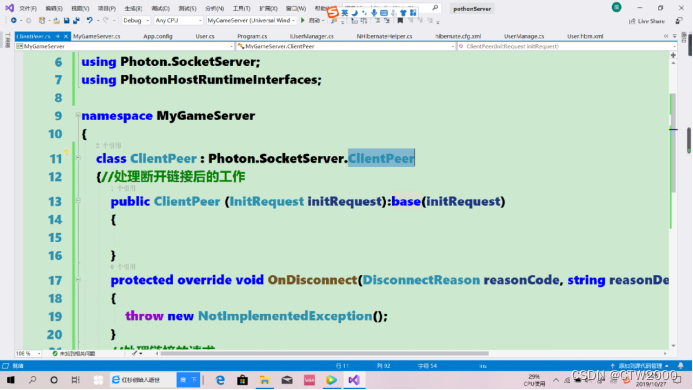Switch to User.cs tab
Viewport: 693px width, 390px height.
(x=205, y=36)
